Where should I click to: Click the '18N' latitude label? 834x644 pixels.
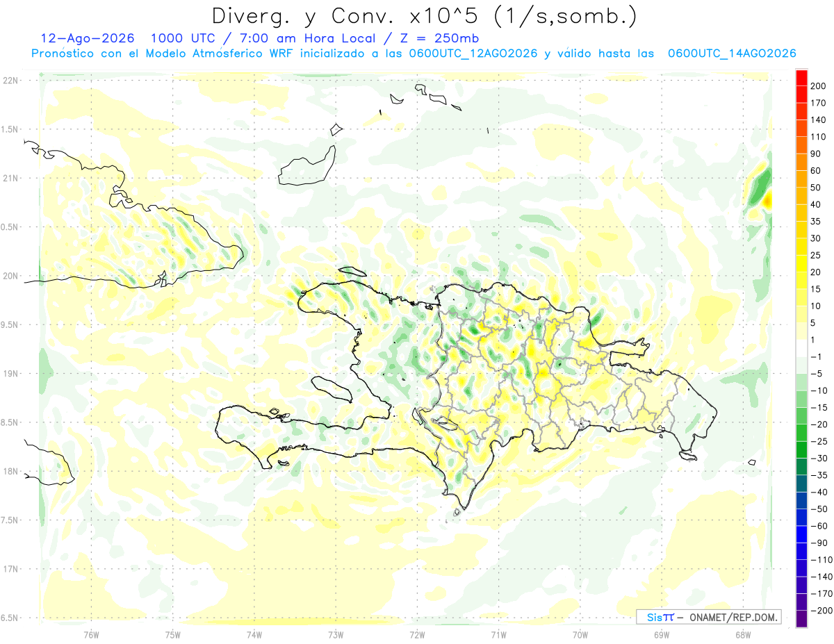pos(10,471)
